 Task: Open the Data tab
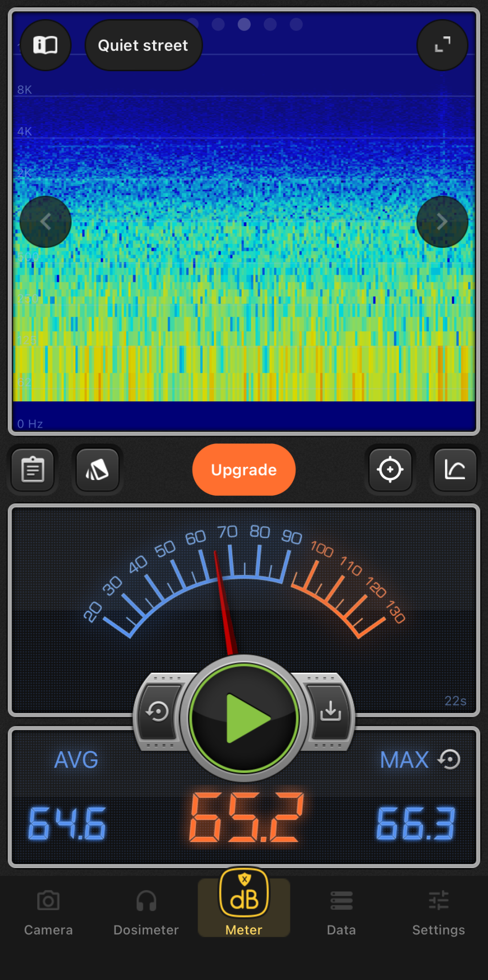tap(341, 912)
